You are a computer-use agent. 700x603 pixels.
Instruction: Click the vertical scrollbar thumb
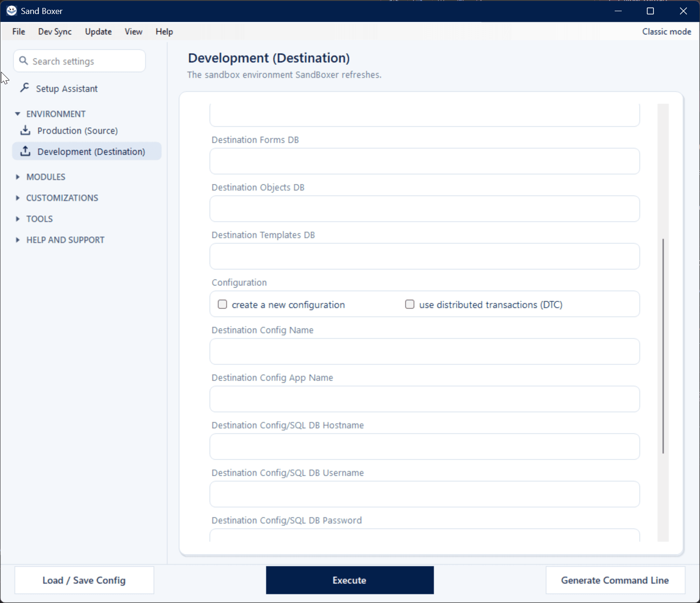pyautogui.click(x=663, y=346)
